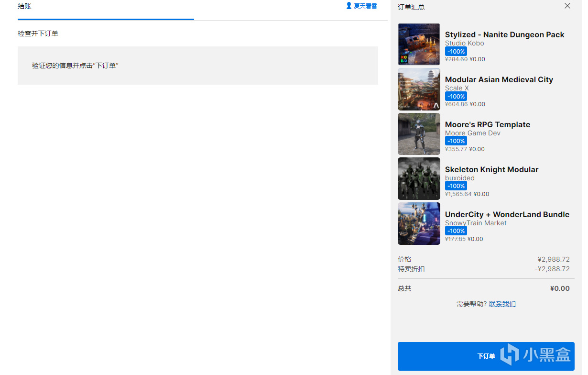588x375 pixels.
Task: Click the Moore Game Dev seller name
Action: [473, 133]
